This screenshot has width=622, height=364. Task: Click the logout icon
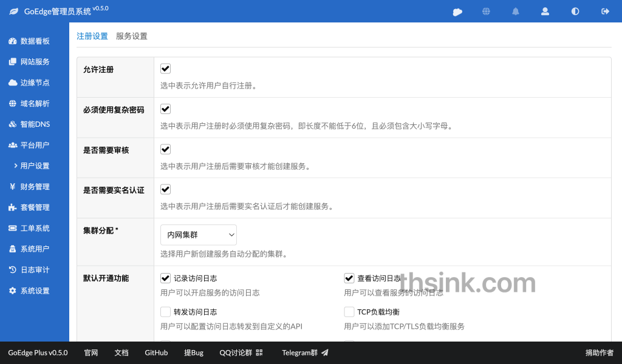click(604, 11)
